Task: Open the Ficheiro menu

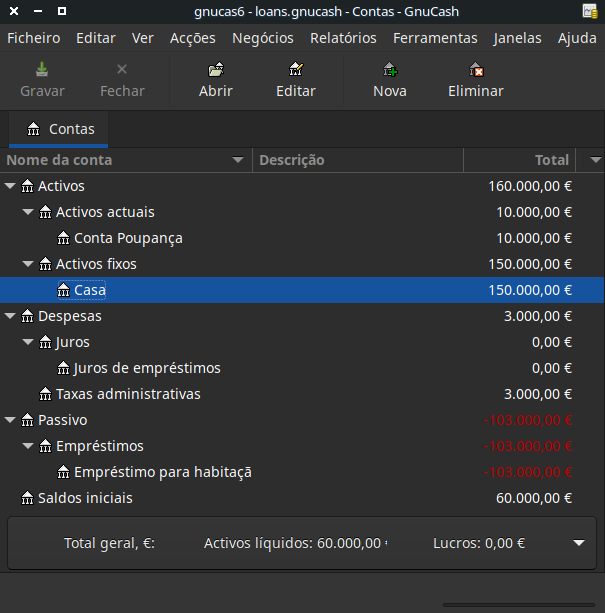Action: click(34, 38)
